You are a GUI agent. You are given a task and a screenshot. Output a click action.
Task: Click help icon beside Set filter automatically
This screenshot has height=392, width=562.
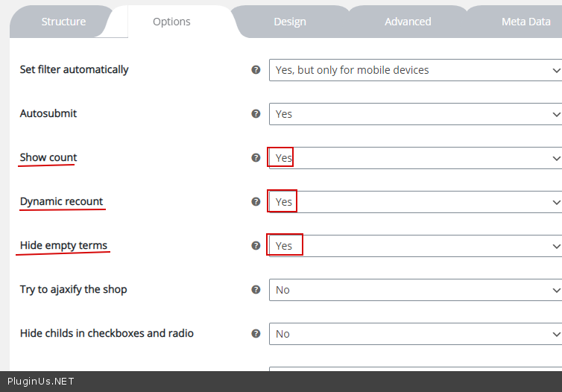point(256,70)
